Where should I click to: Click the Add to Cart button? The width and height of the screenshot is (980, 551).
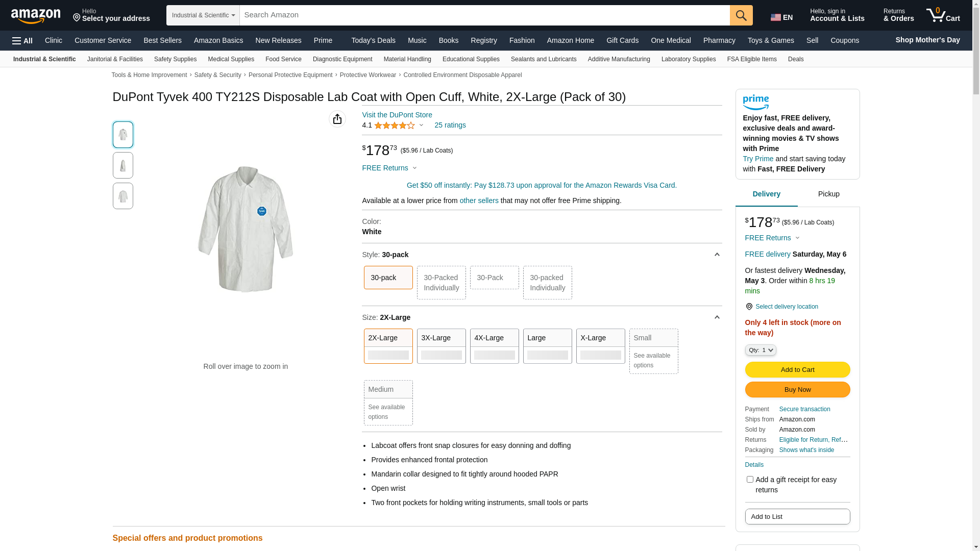[x=797, y=369]
